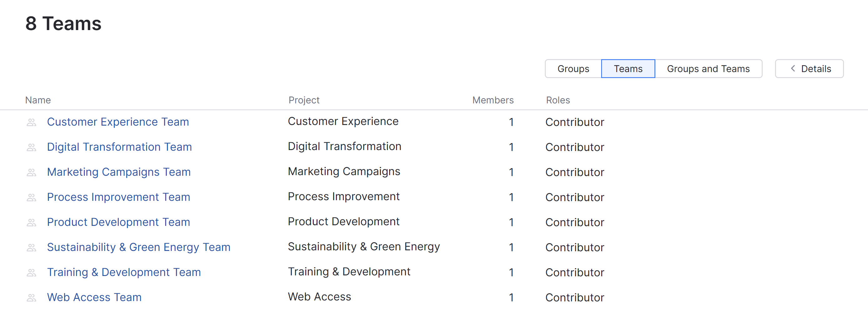
Task: Select the Teams view tab
Action: (628, 69)
